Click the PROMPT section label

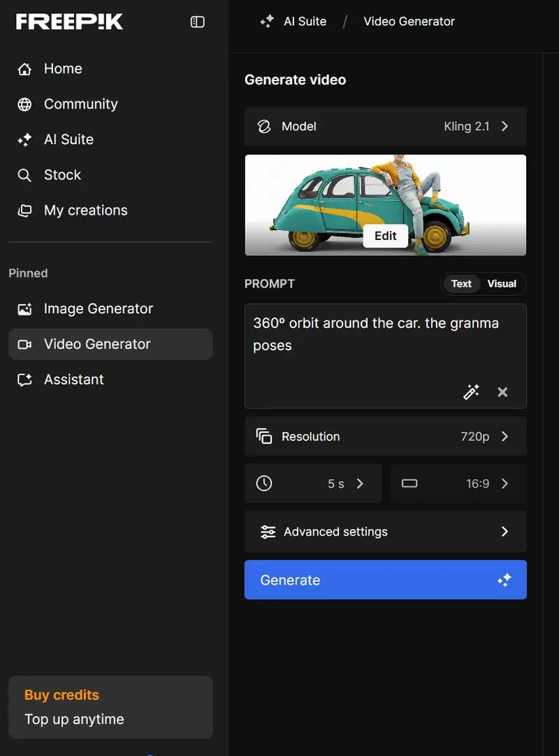(270, 283)
